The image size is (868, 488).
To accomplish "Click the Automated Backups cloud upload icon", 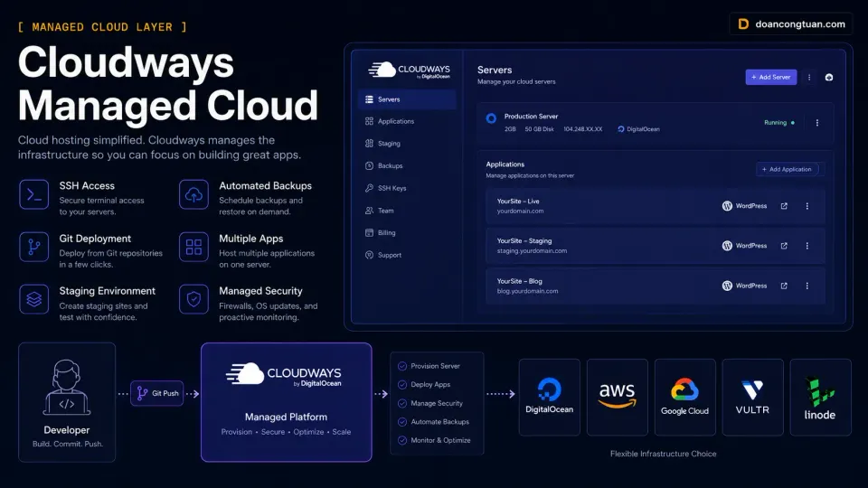I will (193, 195).
